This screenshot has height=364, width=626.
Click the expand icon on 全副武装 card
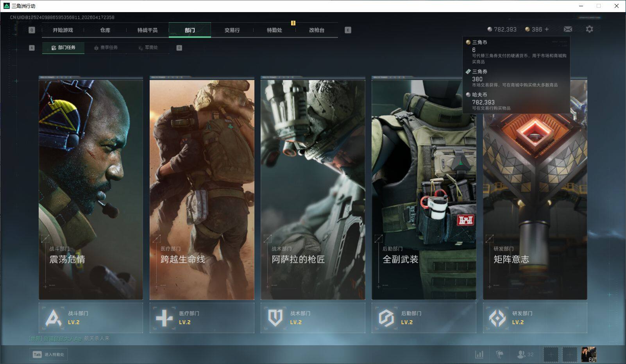click(378, 238)
